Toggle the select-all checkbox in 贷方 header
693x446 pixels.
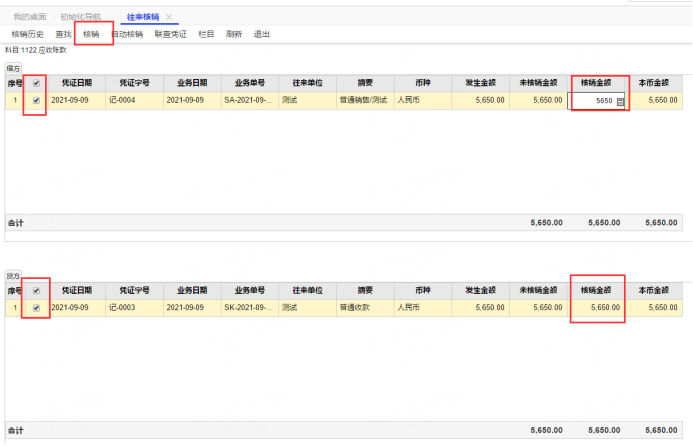pos(36,290)
